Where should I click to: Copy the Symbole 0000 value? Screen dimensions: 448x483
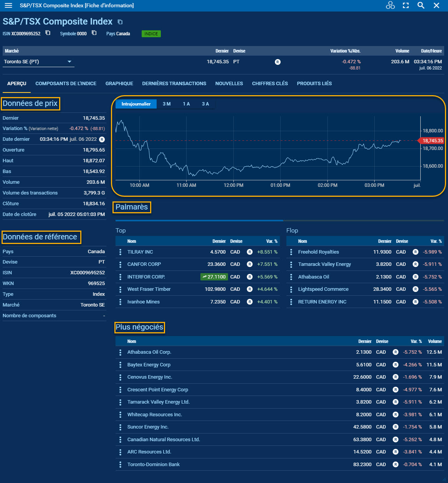tap(94, 33)
